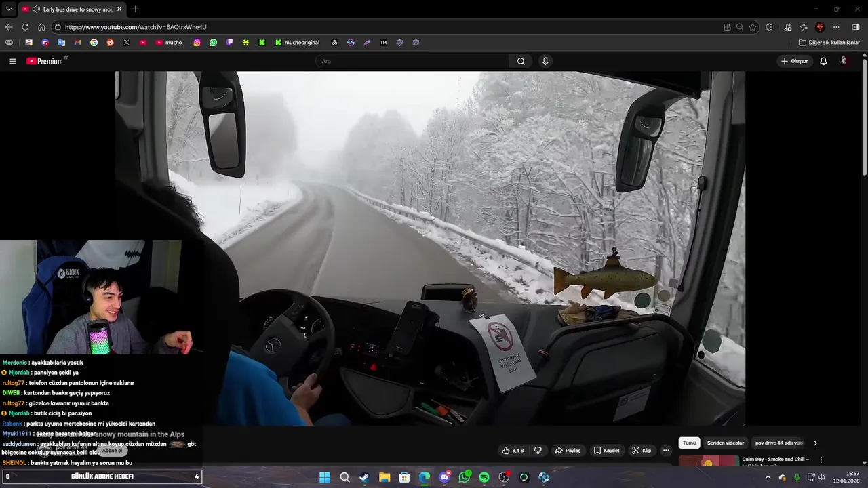Click the Kaydet save button

(606, 450)
